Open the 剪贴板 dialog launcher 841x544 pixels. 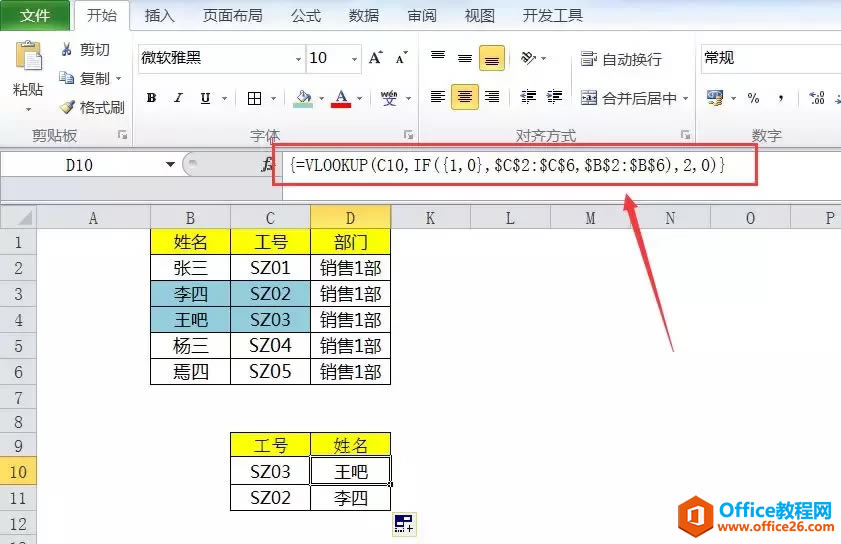tap(123, 135)
